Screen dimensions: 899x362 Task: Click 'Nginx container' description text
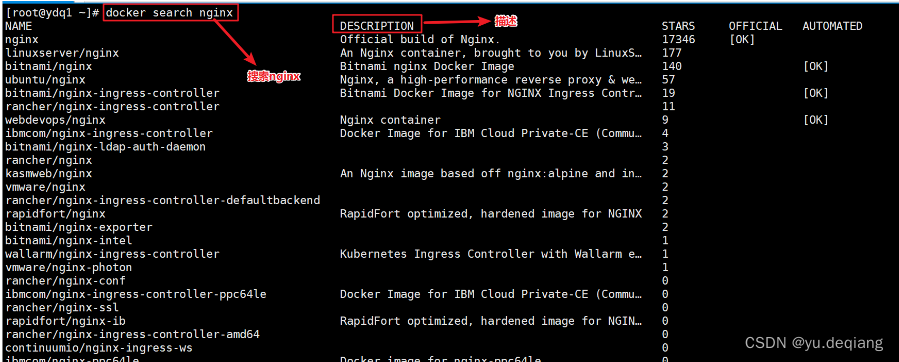coord(390,120)
